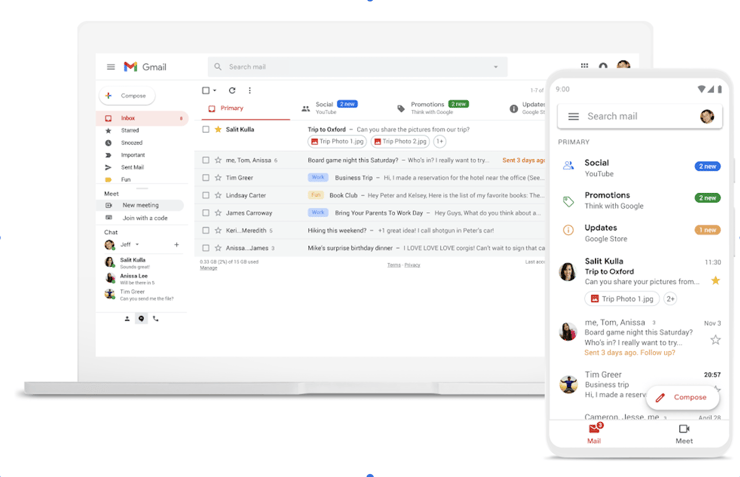Check the box for Salit Kulla email

click(x=206, y=129)
